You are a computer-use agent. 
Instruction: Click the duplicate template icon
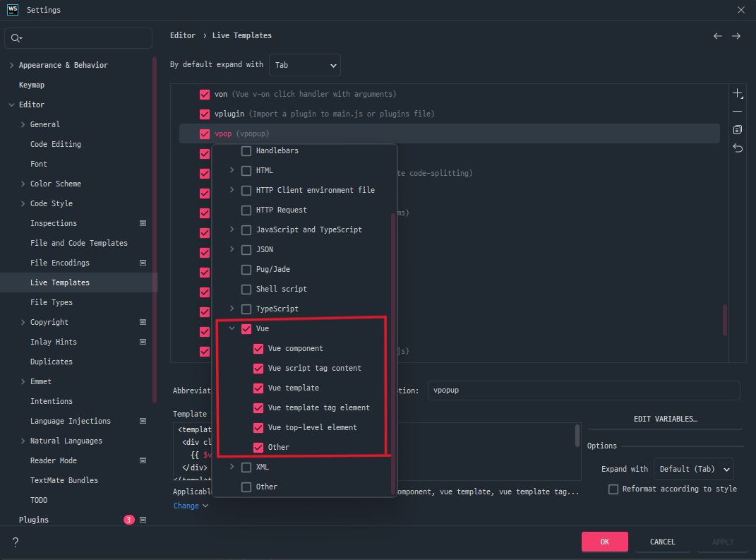coord(737,130)
